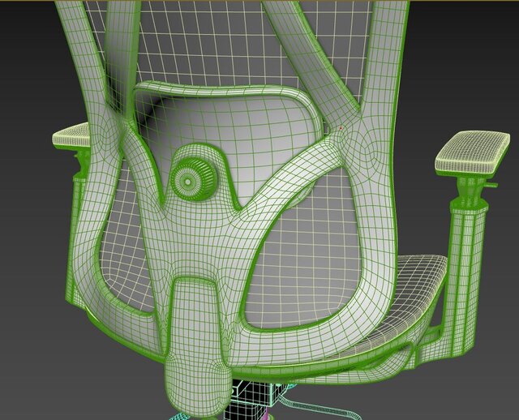Select the right armrest vertical post
This screenshot has height=420, width=519.
tap(466, 276)
